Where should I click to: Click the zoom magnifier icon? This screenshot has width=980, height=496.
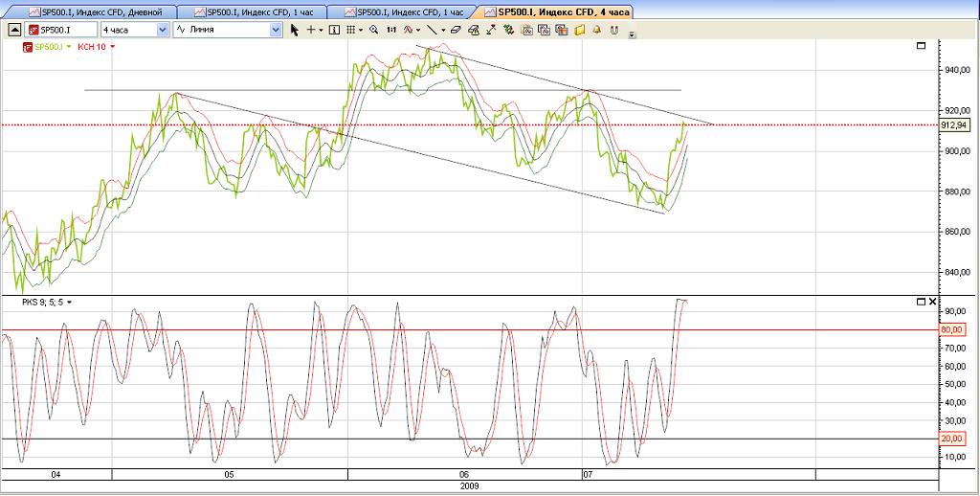[373, 30]
